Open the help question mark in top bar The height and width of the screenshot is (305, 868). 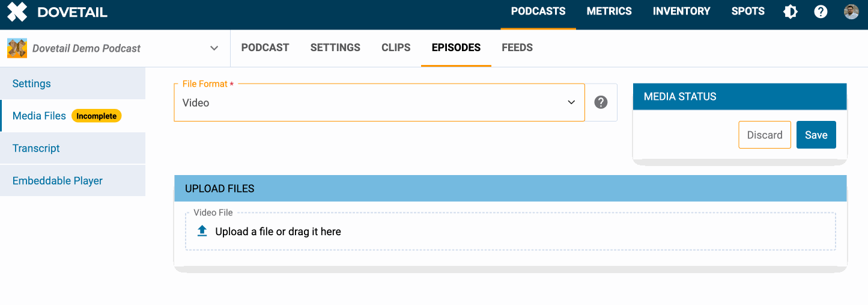tap(821, 11)
